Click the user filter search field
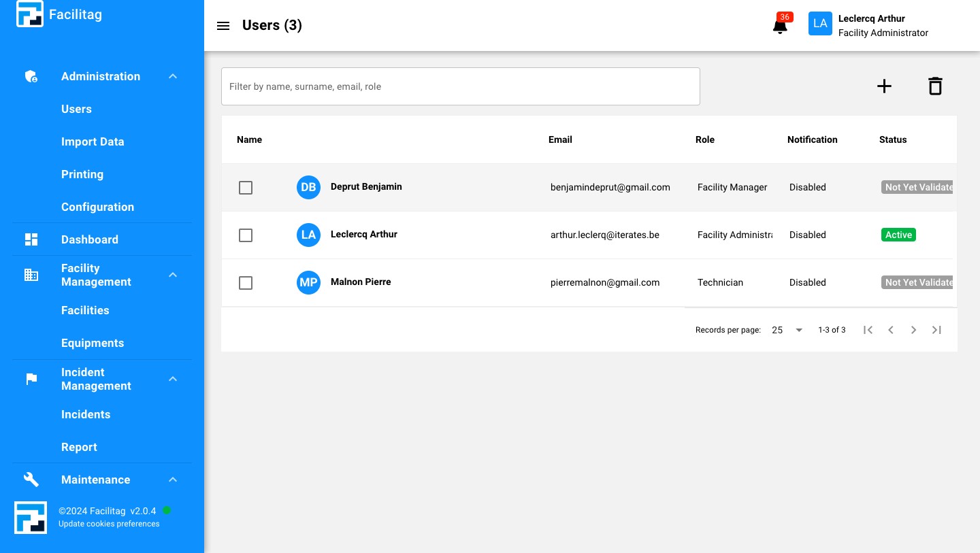 click(x=460, y=86)
